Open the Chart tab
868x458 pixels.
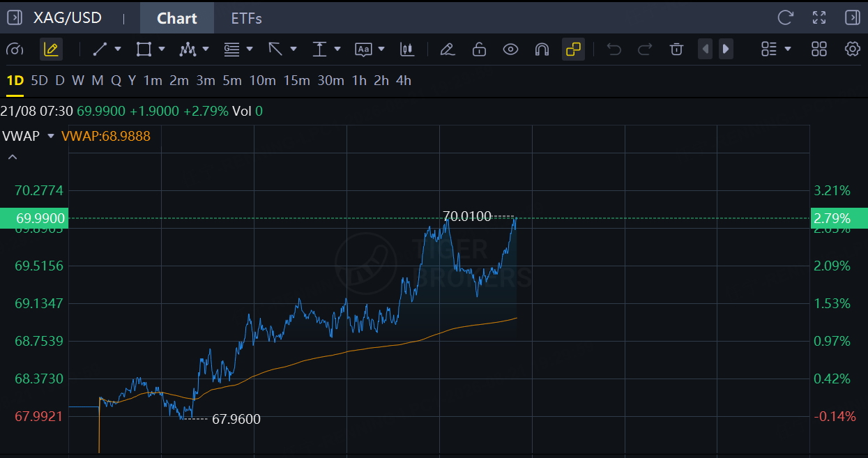pos(177,18)
